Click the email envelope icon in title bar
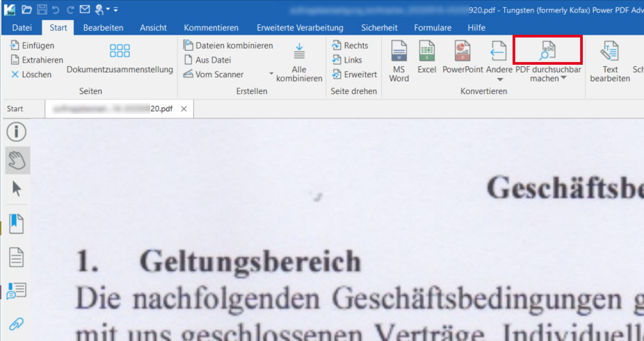 click(85, 9)
